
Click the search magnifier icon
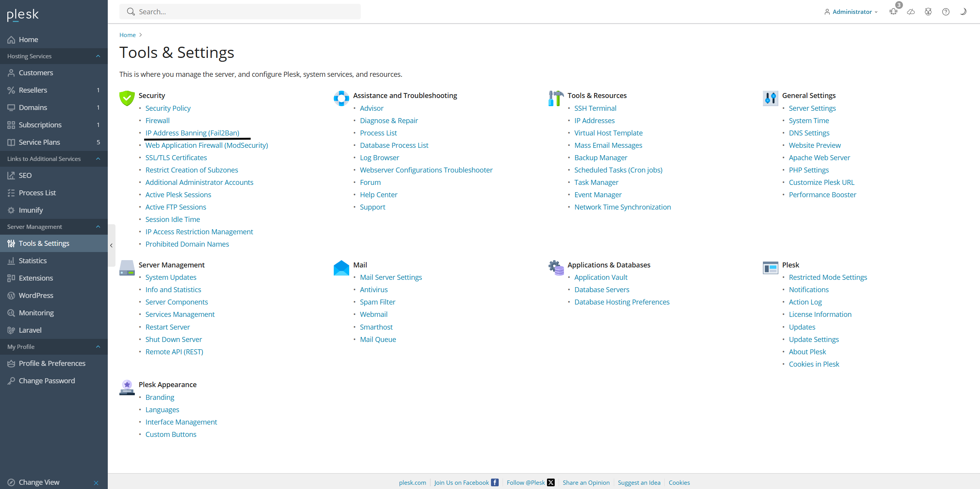pos(131,12)
